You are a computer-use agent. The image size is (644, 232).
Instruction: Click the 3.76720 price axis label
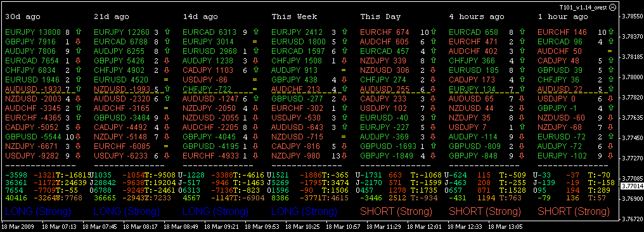pyautogui.click(x=632, y=219)
